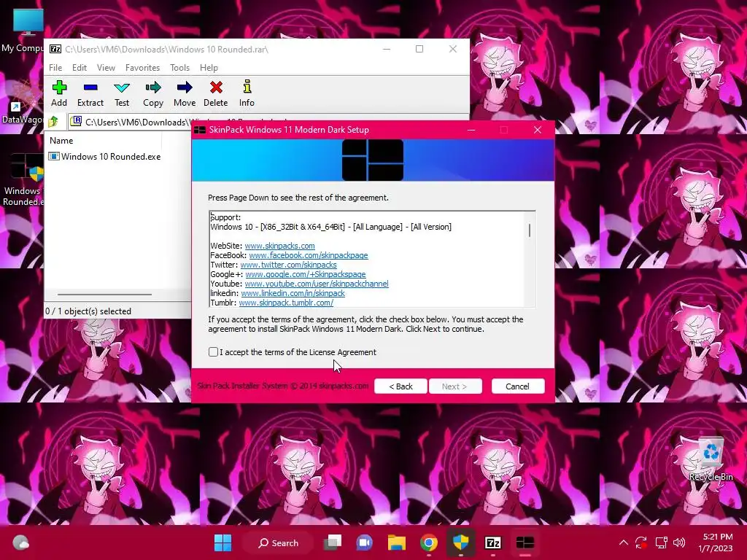
Task: Open File Explorer from the taskbar
Action: pyautogui.click(x=396, y=542)
